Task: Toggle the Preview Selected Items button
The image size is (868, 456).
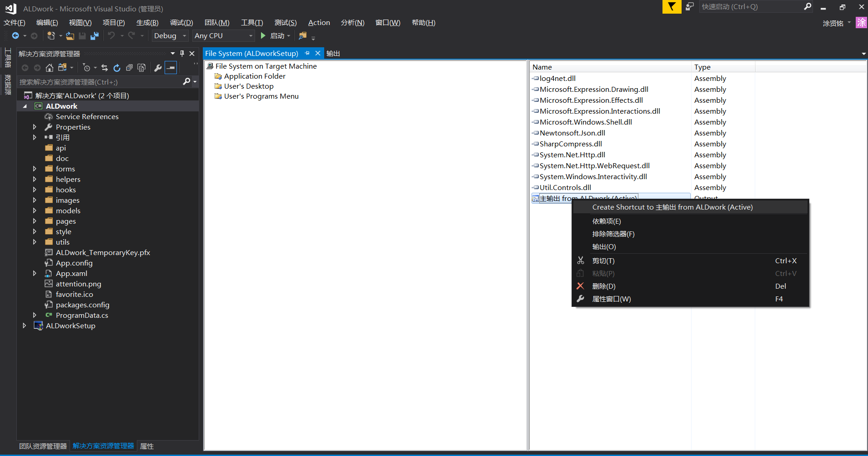Action: 171,68
